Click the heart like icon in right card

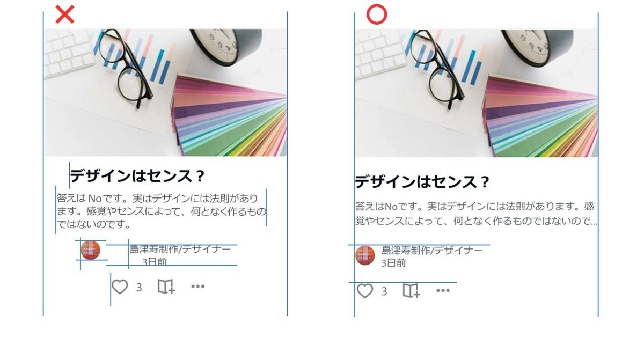pyautogui.click(x=365, y=291)
